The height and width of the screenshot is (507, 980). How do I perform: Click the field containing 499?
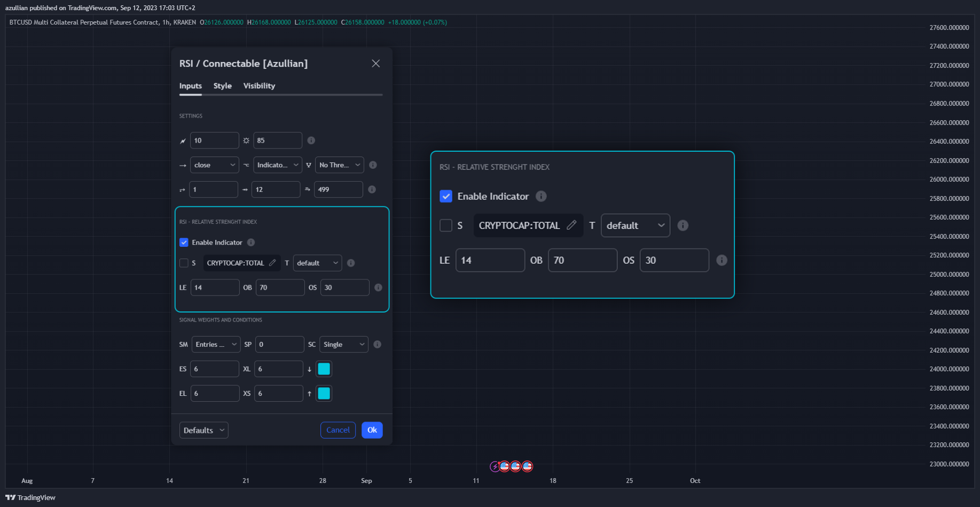coord(339,190)
